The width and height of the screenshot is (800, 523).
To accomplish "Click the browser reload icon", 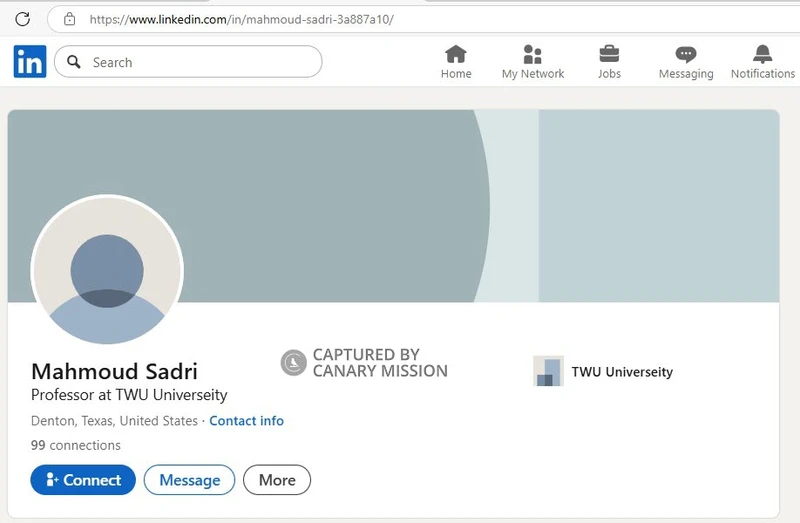I will 22,19.
